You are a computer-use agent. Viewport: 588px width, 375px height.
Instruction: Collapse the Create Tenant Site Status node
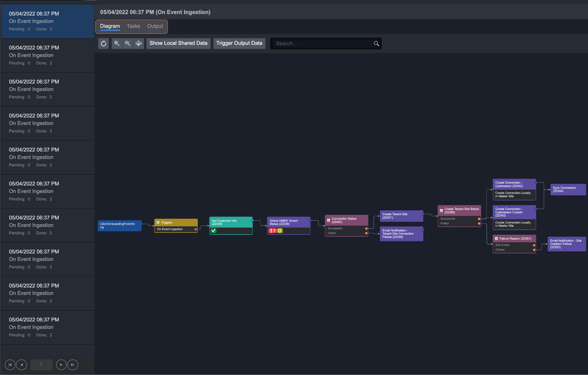point(441,211)
